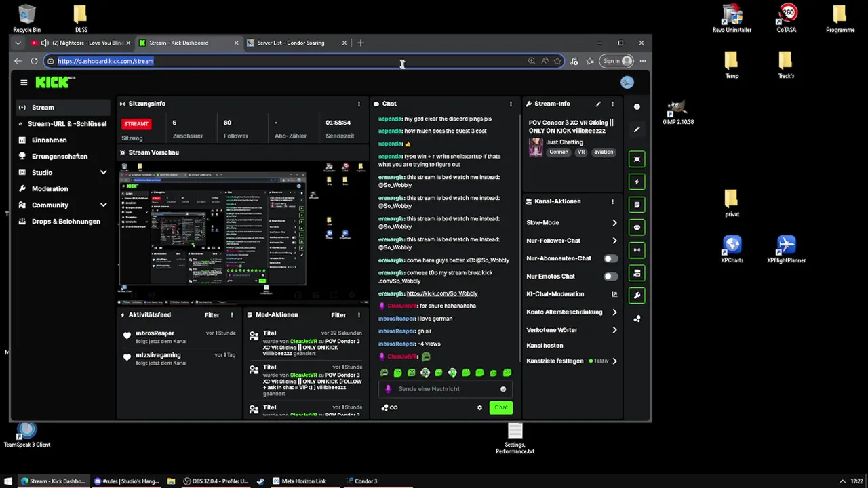Viewport: 868px width, 488px height.
Task: Toggle Nur-Abonnenten-Chat switch
Action: pyautogui.click(x=611, y=258)
